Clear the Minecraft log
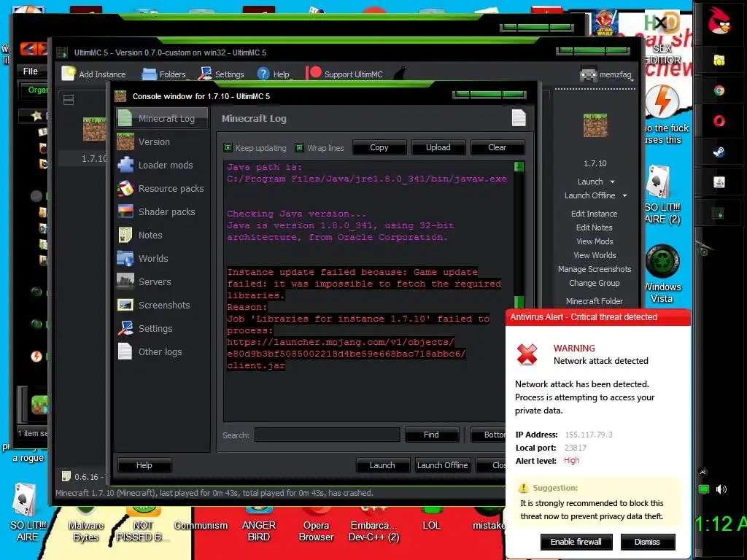 (x=498, y=147)
